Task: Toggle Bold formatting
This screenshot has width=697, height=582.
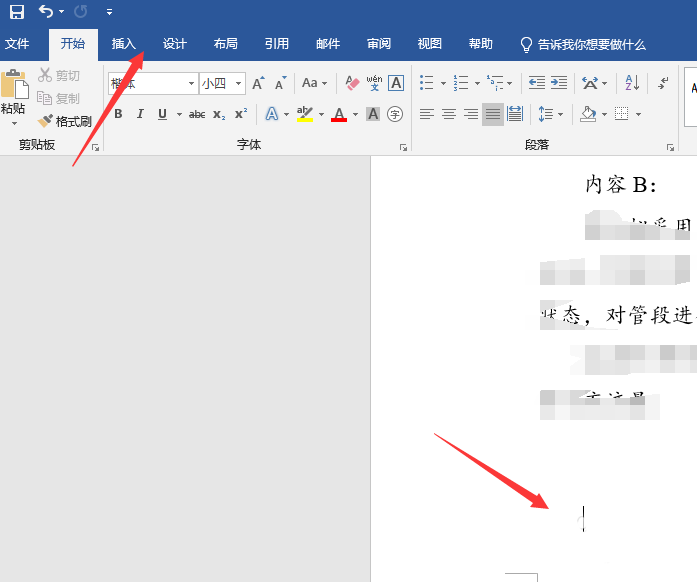Action: pyautogui.click(x=118, y=114)
